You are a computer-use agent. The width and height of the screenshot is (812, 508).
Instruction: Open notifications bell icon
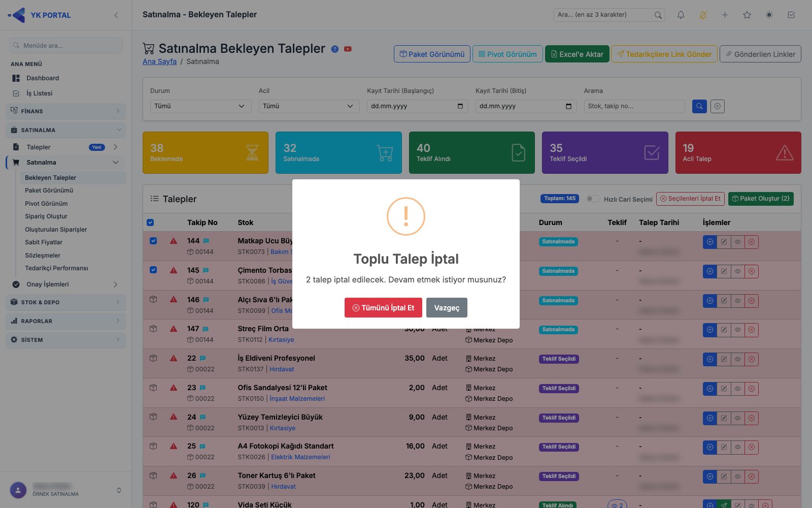click(681, 15)
